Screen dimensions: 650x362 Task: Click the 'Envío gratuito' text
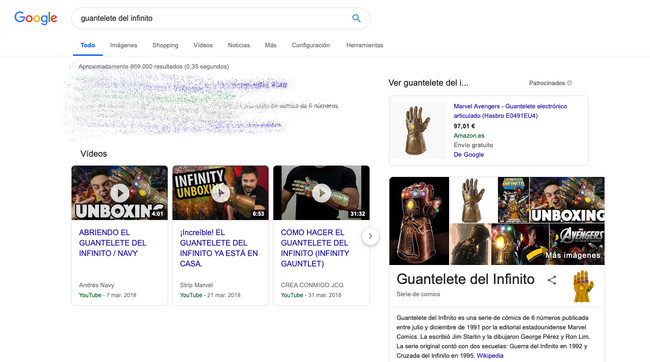(473, 145)
